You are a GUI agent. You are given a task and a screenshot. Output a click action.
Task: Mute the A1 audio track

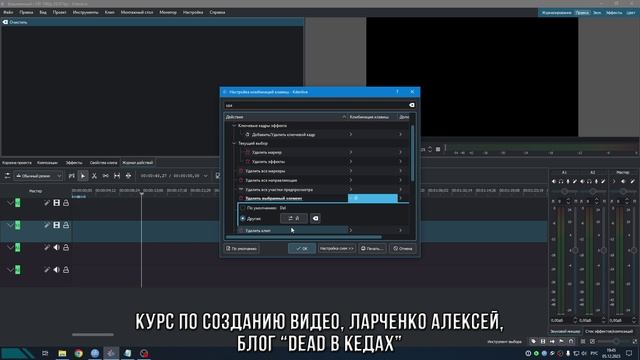[56, 247]
